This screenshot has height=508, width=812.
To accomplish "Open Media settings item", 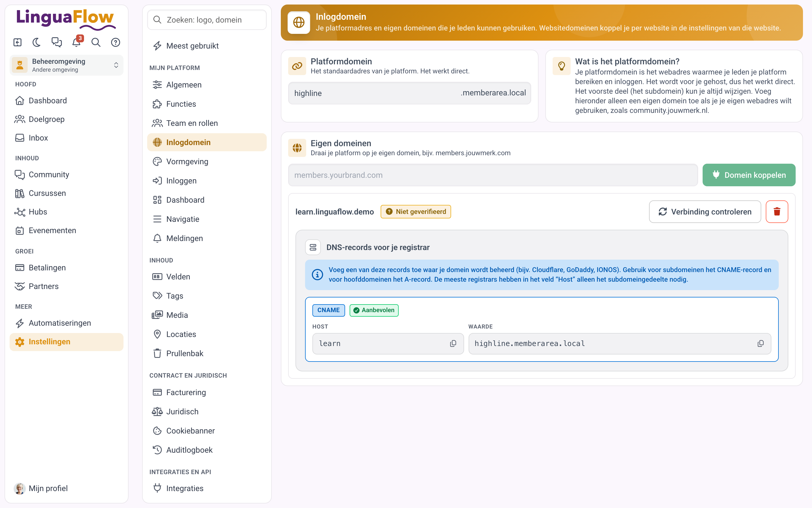I will coord(207,315).
